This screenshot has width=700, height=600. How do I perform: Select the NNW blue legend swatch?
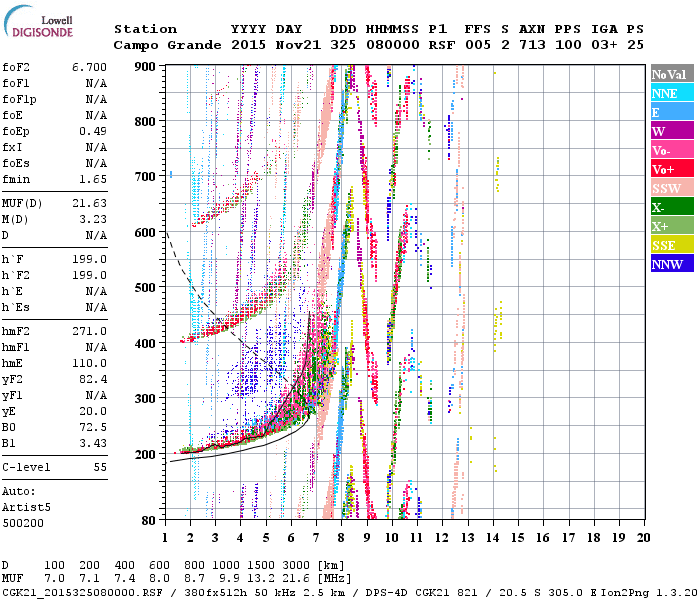[x=672, y=263]
